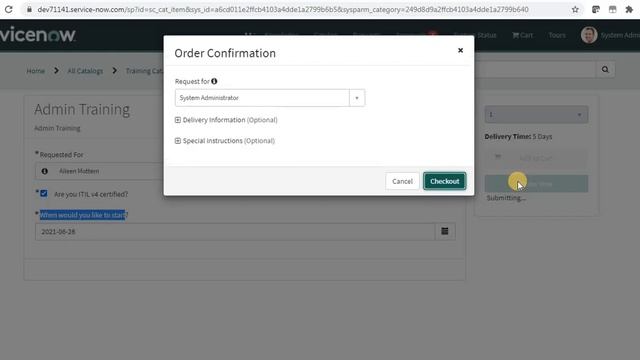Reload the page with browser refresh icon
Screen dimensions: 640x360
click(x=8, y=9)
